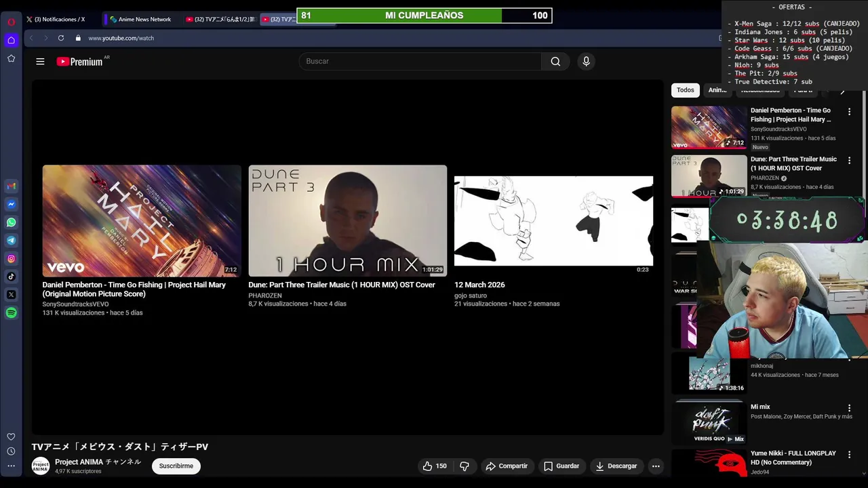Click MI CUMPLEAÑOS goal progress bar

click(425, 15)
